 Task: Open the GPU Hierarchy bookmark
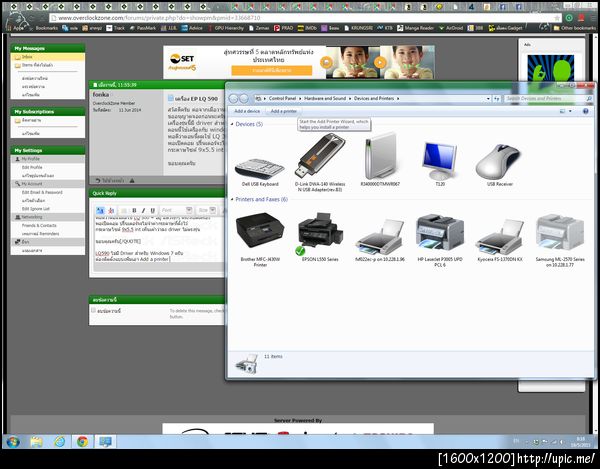point(226,28)
